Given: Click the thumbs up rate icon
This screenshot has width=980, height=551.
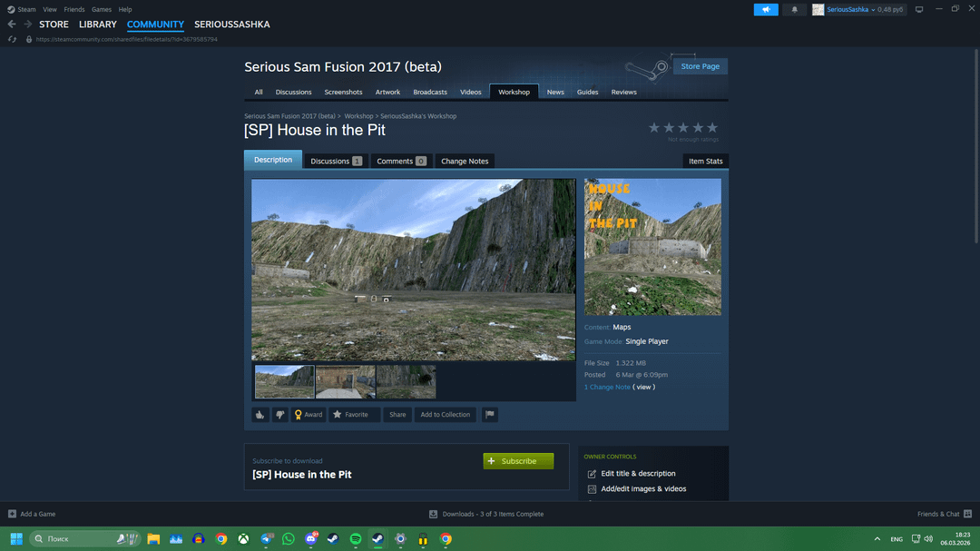Looking at the screenshot, I should click(x=260, y=415).
